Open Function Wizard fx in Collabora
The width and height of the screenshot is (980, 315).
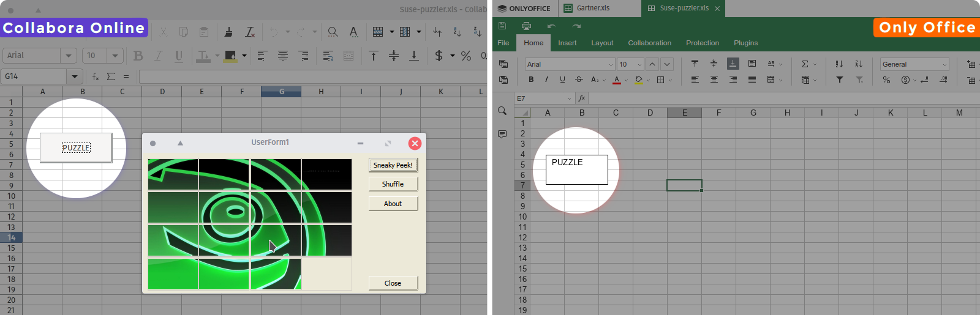pyautogui.click(x=96, y=76)
